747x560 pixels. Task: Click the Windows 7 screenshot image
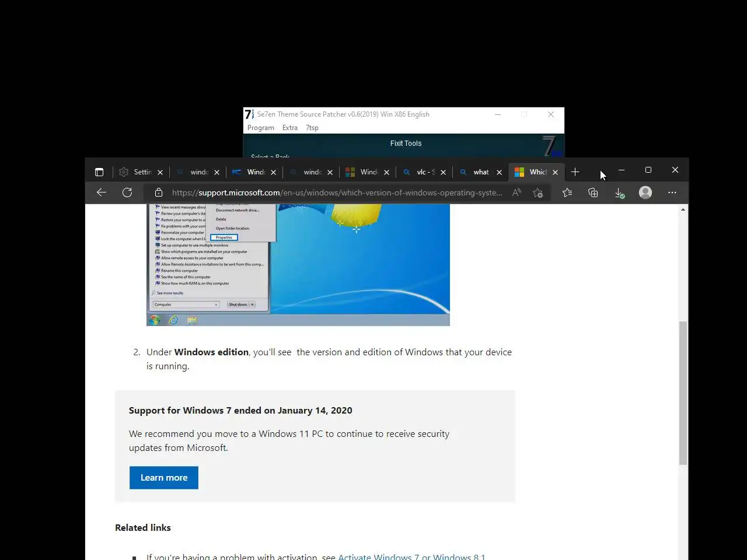pyautogui.click(x=298, y=265)
